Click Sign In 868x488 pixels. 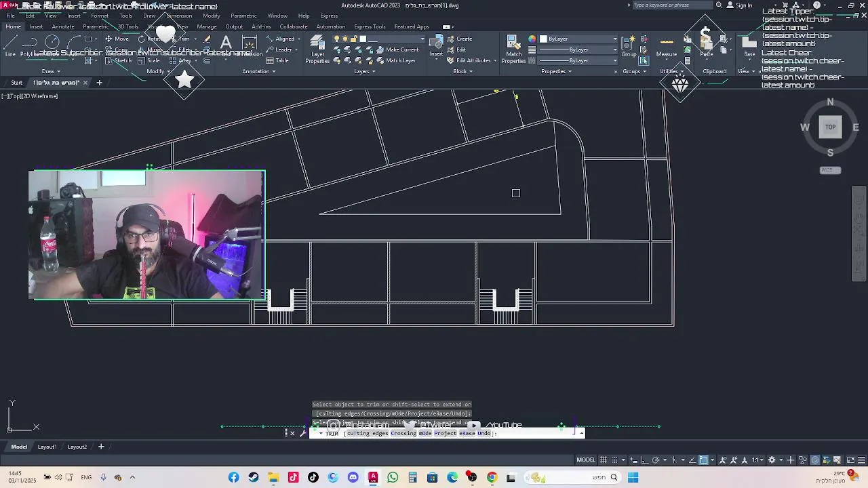pos(739,5)
